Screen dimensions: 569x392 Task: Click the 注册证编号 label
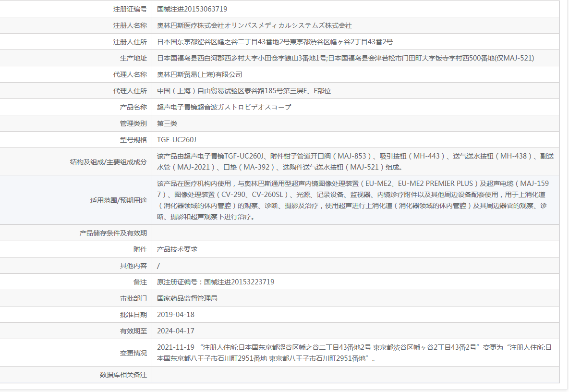click(130, 9)
